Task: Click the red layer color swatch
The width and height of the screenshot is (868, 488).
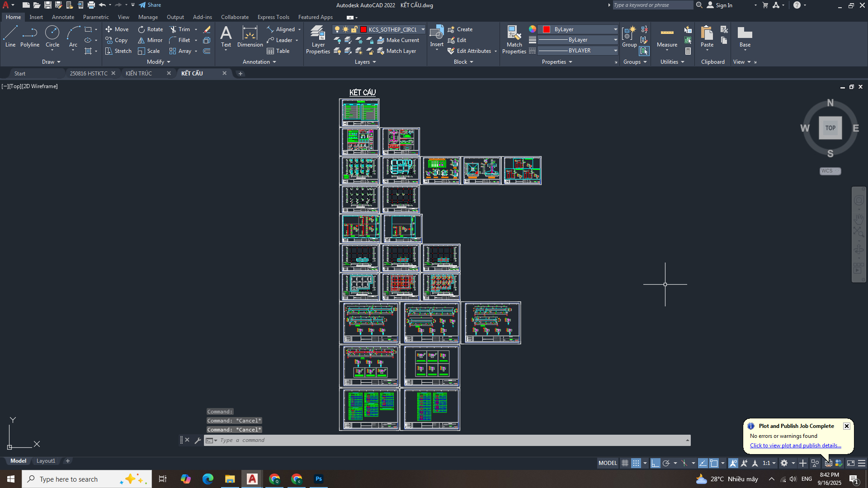Action: pyautogui.click(x=363, y=29)
